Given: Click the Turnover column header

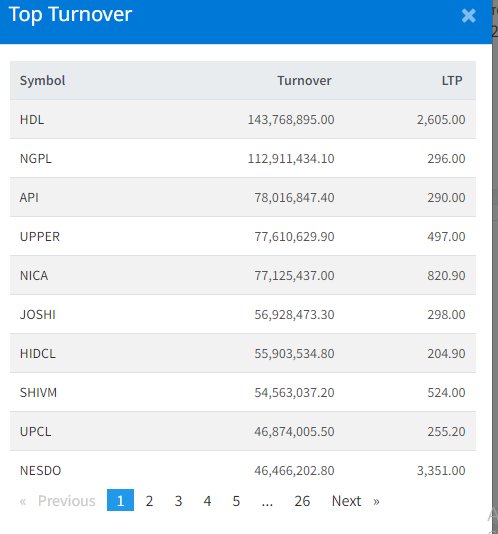Looking at the screenshot, I should tap(304, 81).
